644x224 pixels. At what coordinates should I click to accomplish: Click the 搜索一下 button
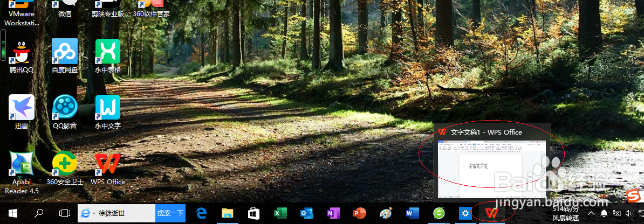(x=170, y=213)
